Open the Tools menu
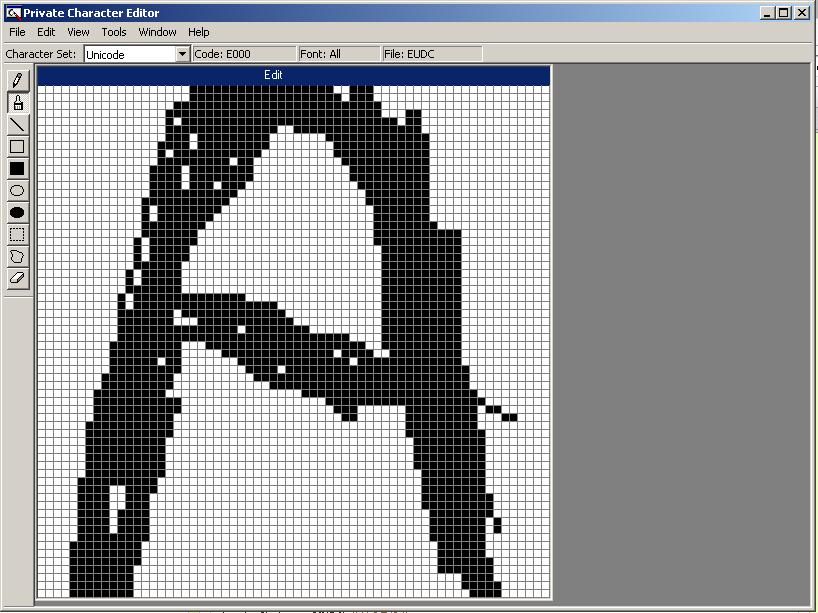 pyautogui.click(x=114, y=32)
